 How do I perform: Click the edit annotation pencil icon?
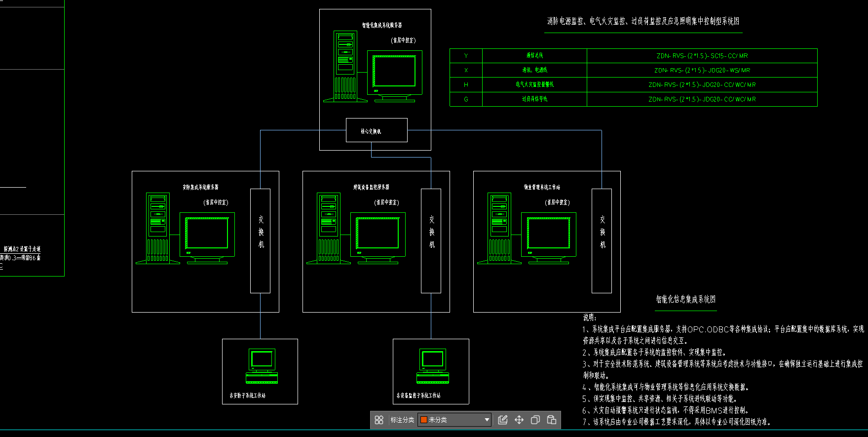503,420
